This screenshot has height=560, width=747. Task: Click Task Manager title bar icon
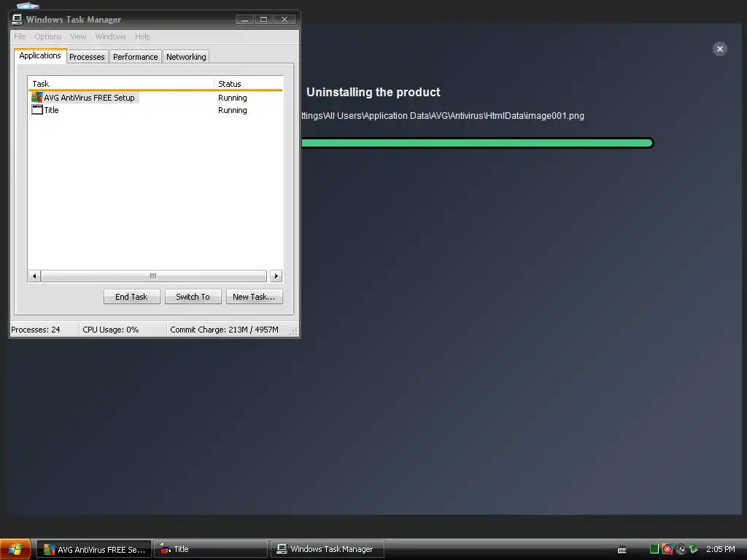click(18, 19)
